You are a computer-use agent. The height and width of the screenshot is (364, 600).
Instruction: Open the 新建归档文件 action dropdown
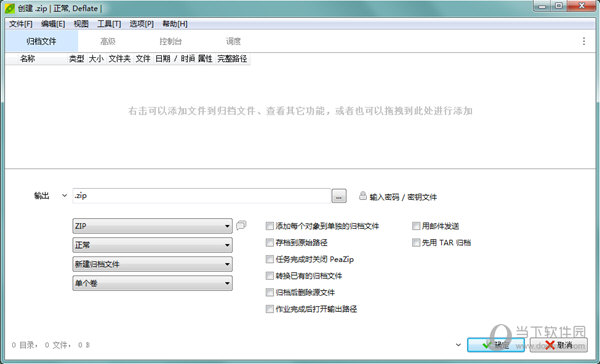[x=152, y=264]
